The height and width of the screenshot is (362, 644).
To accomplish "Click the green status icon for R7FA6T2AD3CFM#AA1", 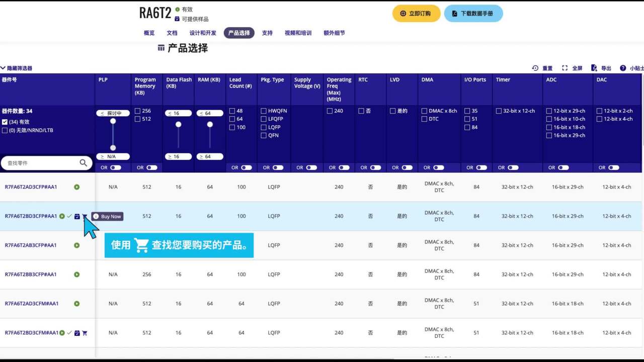I will click(x=77, y=304).
